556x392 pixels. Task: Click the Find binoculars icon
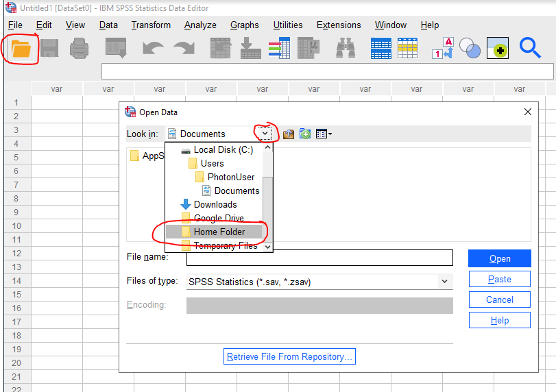[x=346, y=49]
